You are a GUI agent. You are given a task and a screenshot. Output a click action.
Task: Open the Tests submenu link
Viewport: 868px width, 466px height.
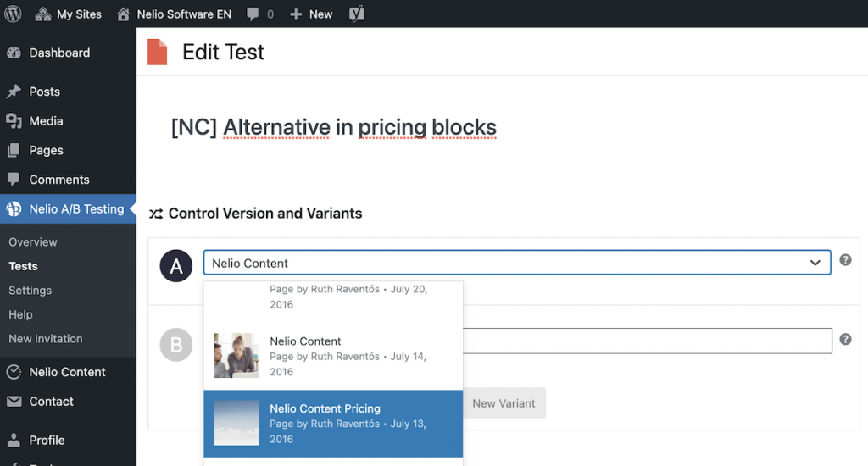coord(23,266)
